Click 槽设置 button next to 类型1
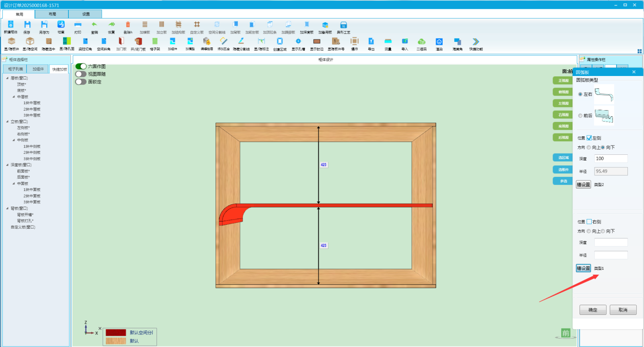 pos(583,268)
